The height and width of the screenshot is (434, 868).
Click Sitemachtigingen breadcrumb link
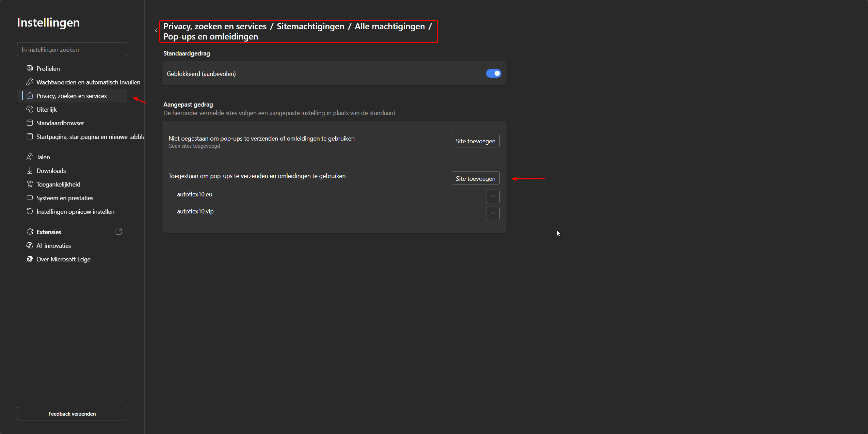[x=310, y=26]
